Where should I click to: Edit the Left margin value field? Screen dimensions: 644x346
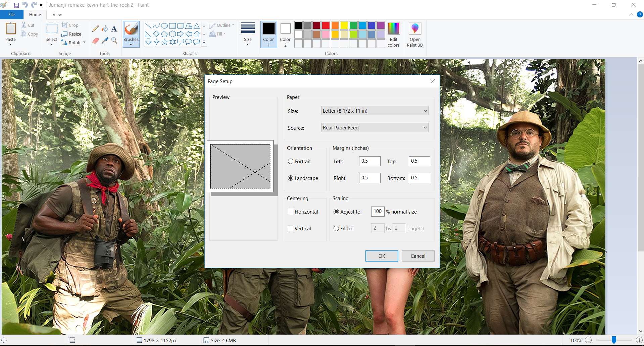[x=369, y=161]
